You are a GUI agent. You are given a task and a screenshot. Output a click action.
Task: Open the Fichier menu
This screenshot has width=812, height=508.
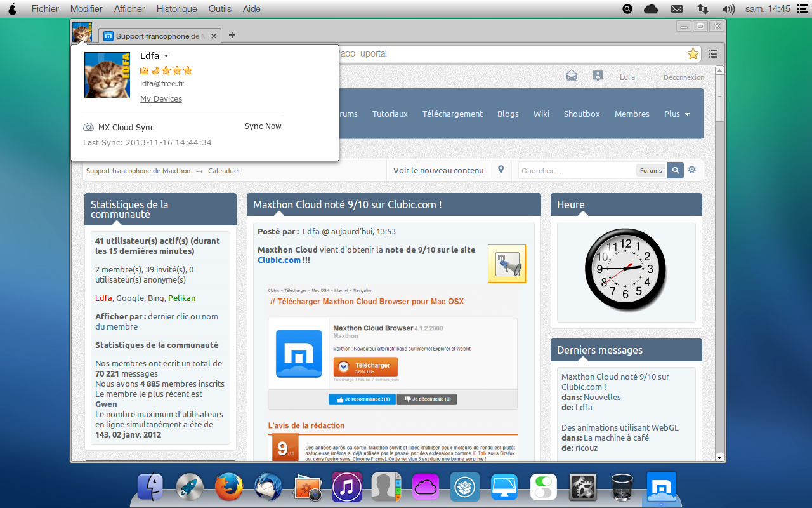pos(45,9)
